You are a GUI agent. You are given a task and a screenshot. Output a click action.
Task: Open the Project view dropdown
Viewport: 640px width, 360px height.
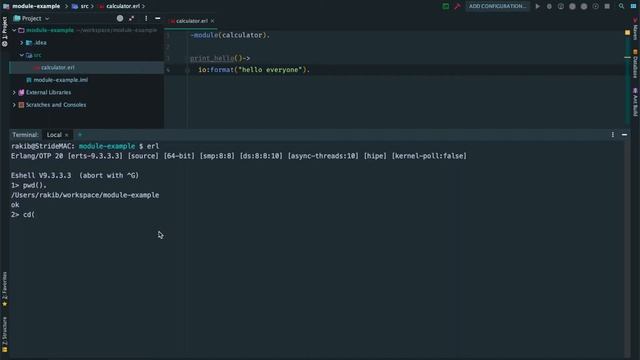[31, 18]
